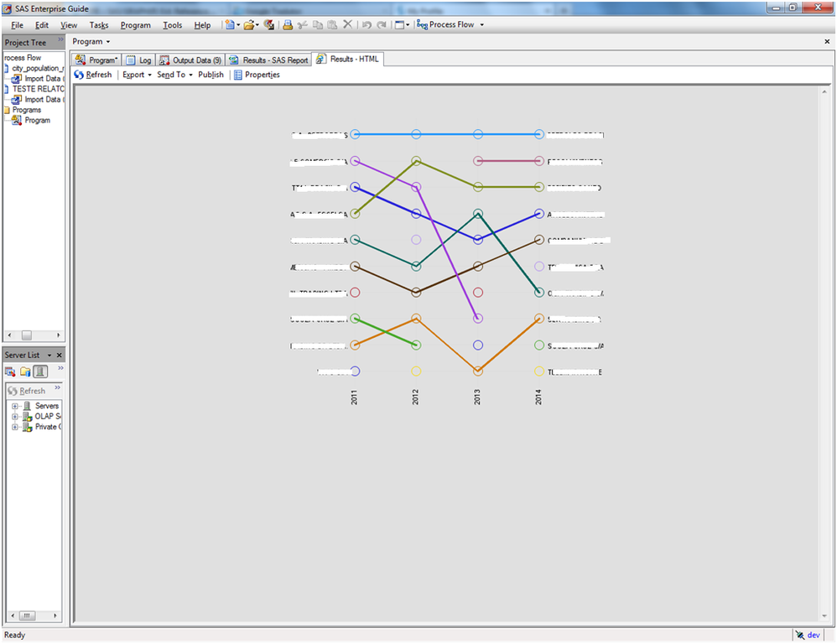
Task: Click the Redo arrow icon
Action: 382,24
